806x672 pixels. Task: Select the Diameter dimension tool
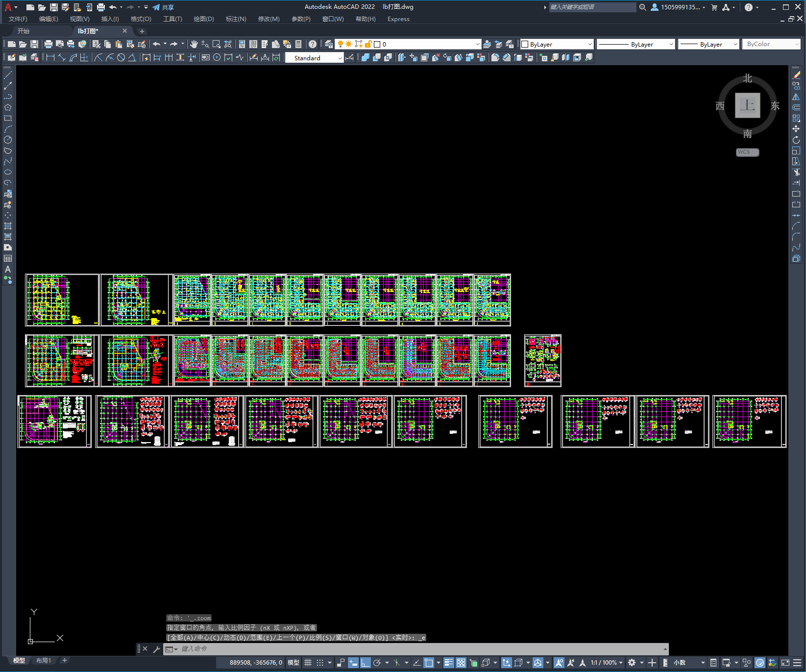click(121, 57)
